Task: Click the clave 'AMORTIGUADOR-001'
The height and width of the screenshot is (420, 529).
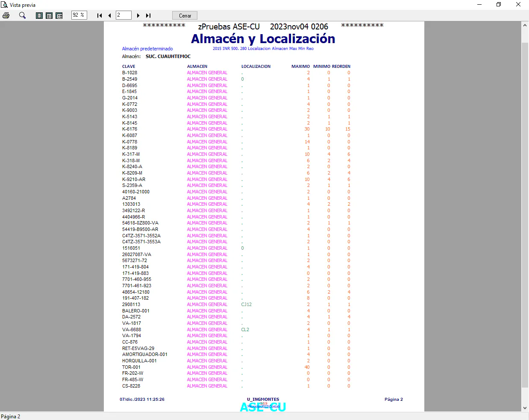Action: pyautogui.click(x=145, y=354)
